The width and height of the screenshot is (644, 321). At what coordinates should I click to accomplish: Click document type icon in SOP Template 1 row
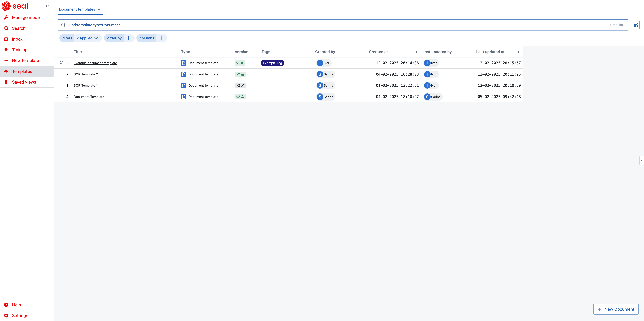click(184, 85)
